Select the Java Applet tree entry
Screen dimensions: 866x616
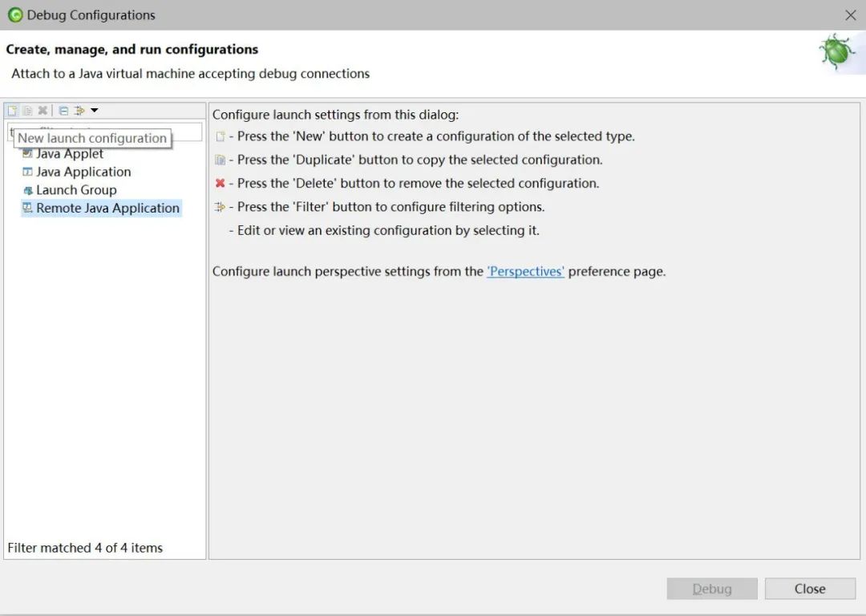70,154
